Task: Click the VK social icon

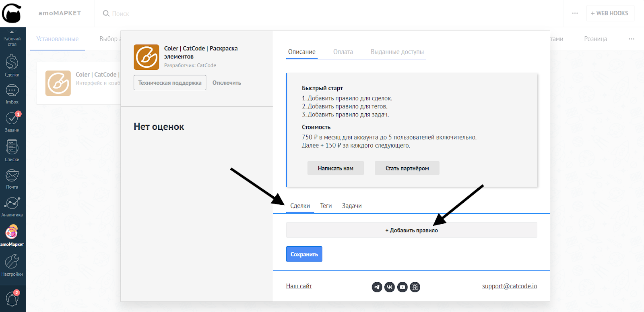Action: tap(389, 287)
